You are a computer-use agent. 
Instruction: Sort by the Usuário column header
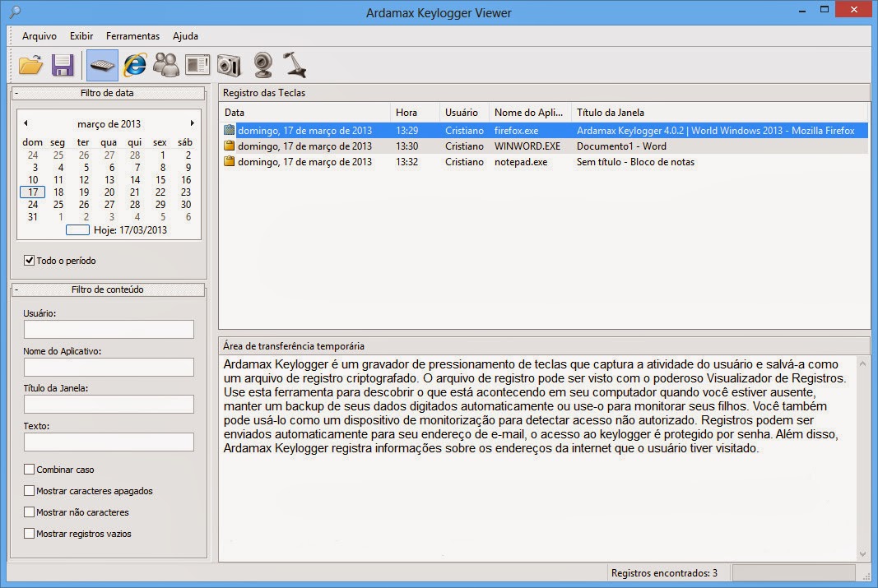click(x=464, y=113)
